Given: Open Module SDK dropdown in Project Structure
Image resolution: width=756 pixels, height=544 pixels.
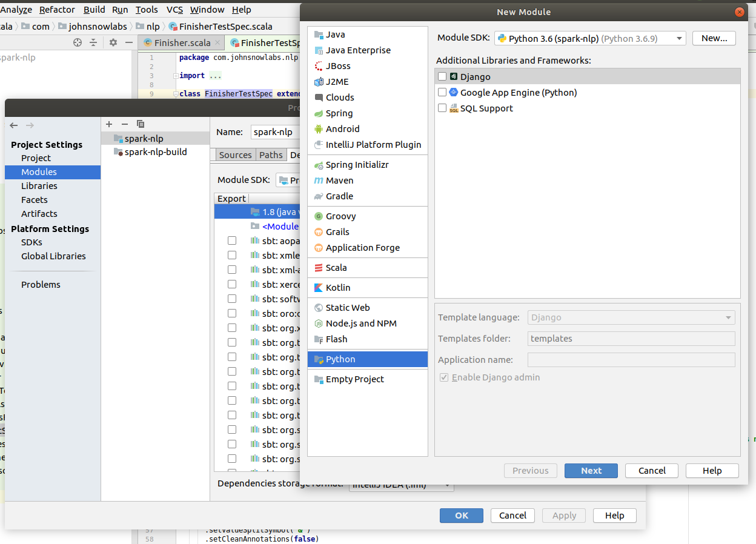Looking at the screenshot, I should 288,180.
